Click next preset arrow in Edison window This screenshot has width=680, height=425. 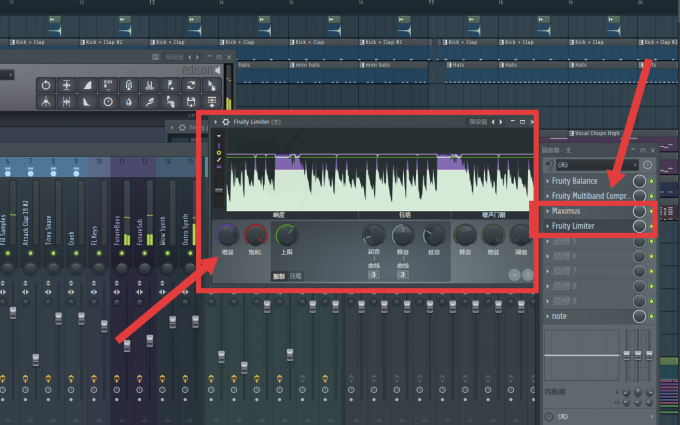click(x=198, y=57)
